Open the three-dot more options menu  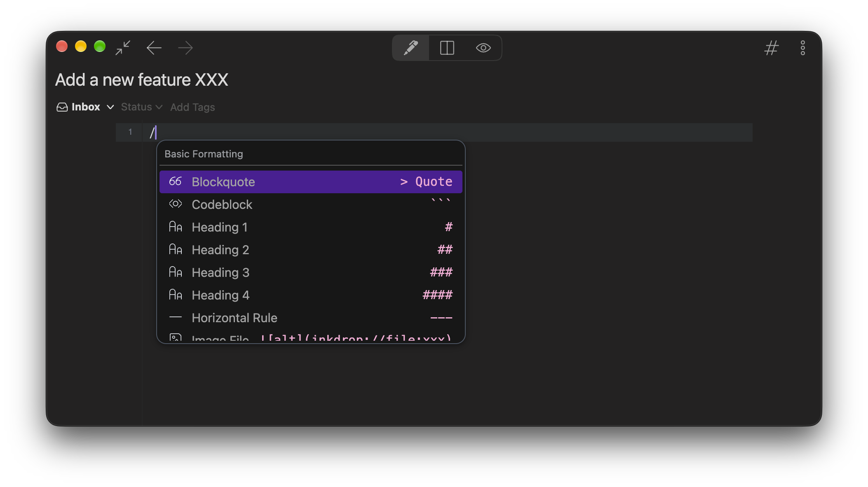coord(802,48)
